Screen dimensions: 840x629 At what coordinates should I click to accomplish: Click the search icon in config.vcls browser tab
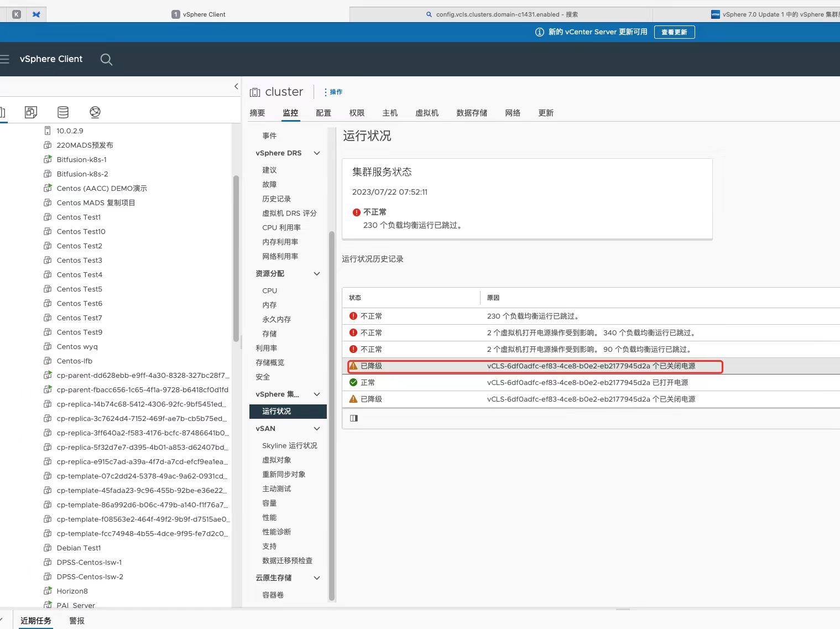click(429, 14)
